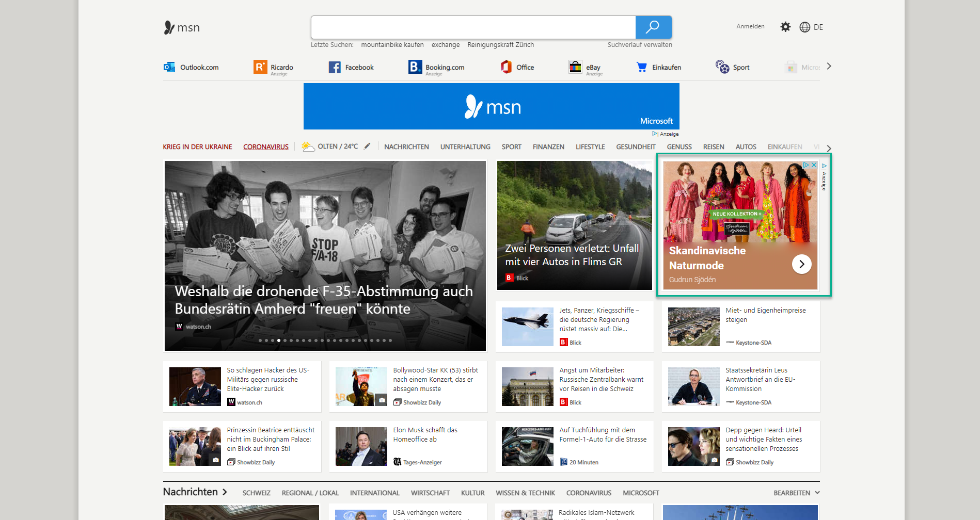Select the UNTERHALTUNG category tab
Viewport: 980px width, 520px height.
tap(465, 147)
